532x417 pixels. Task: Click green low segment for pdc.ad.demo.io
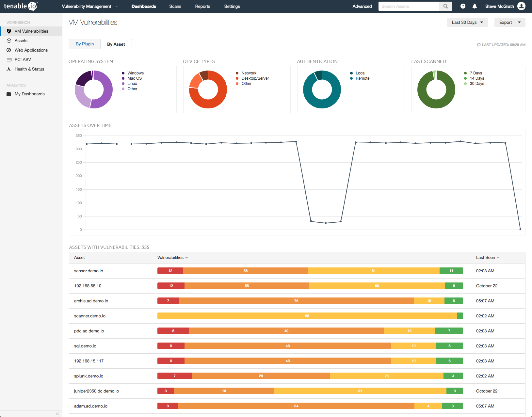point(449,331)
